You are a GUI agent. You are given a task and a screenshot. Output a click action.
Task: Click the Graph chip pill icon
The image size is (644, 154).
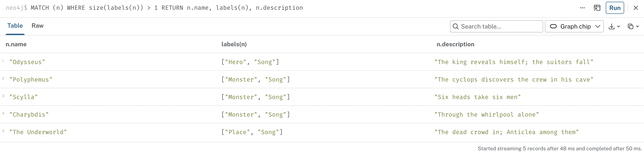(x=553, y=26)
